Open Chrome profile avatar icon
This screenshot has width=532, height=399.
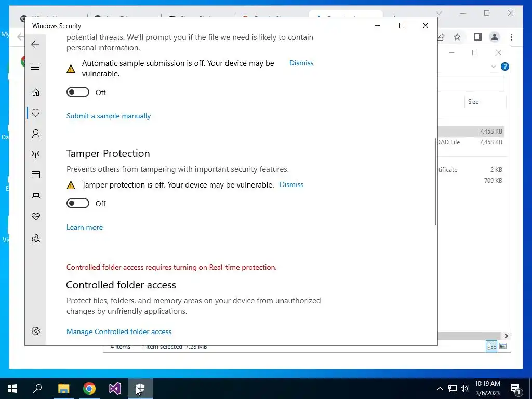pyautogui.click(x=495, y=37)
